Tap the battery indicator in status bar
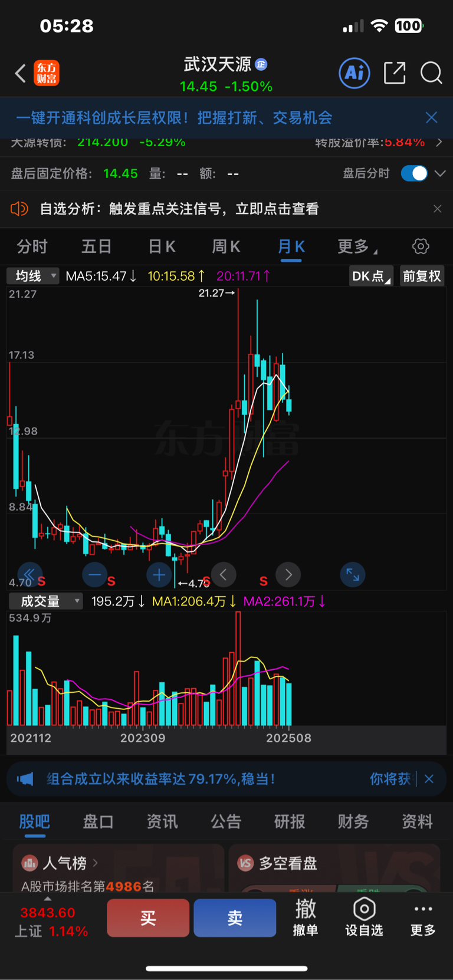Viewport: 453px width, 980px height. pos(409,26)
